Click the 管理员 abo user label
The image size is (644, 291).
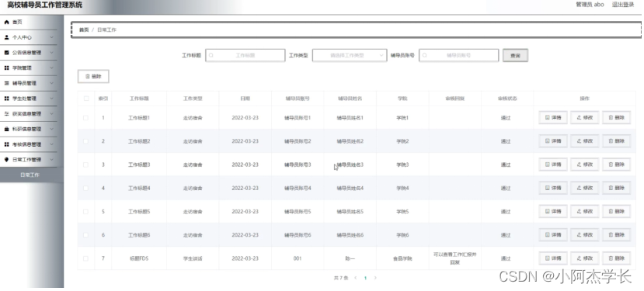pos(590,5)
